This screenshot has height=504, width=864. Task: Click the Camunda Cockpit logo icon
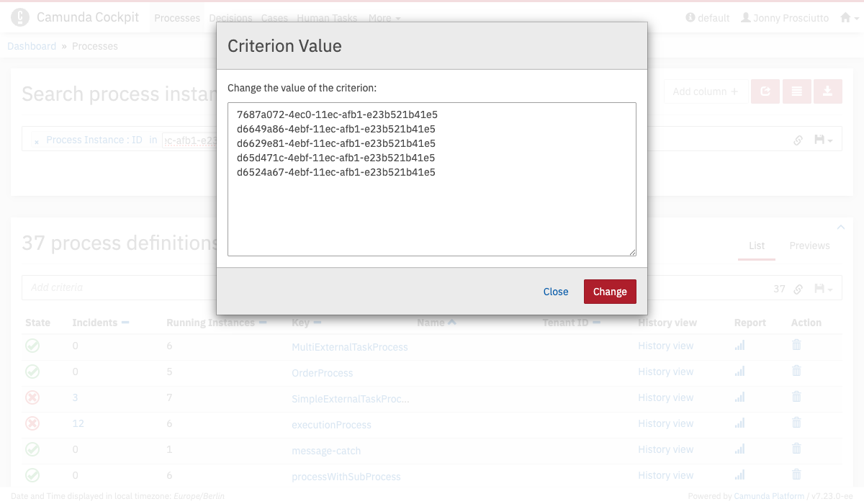(x=20, y=17)
